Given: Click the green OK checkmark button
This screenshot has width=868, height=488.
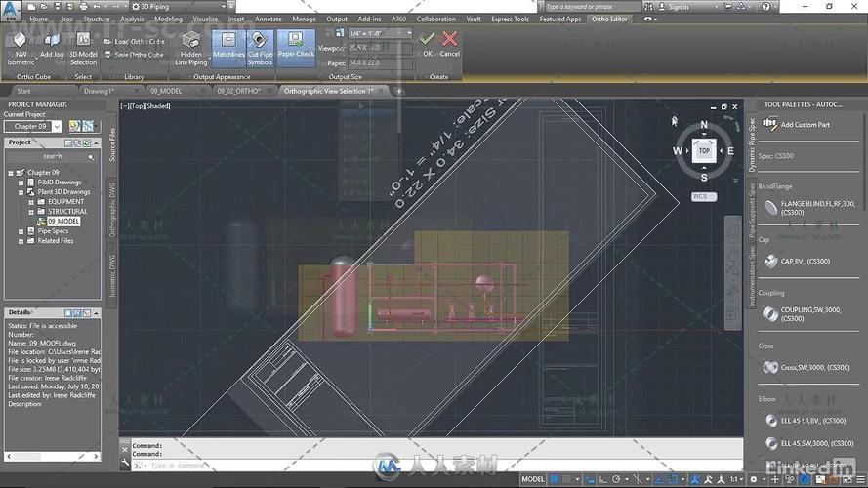Looking at the screenshot, I should [x=427, y=44].
